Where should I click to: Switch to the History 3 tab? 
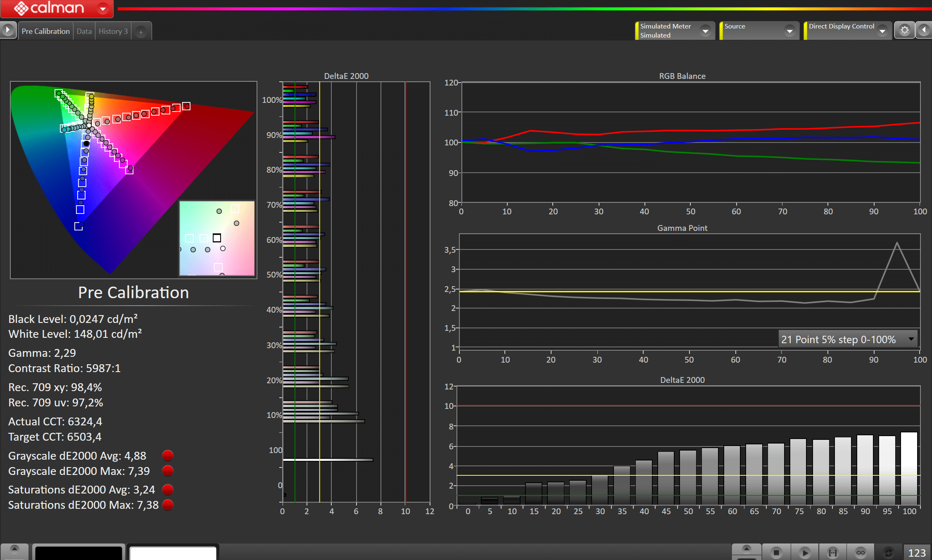tap(113, 31)
